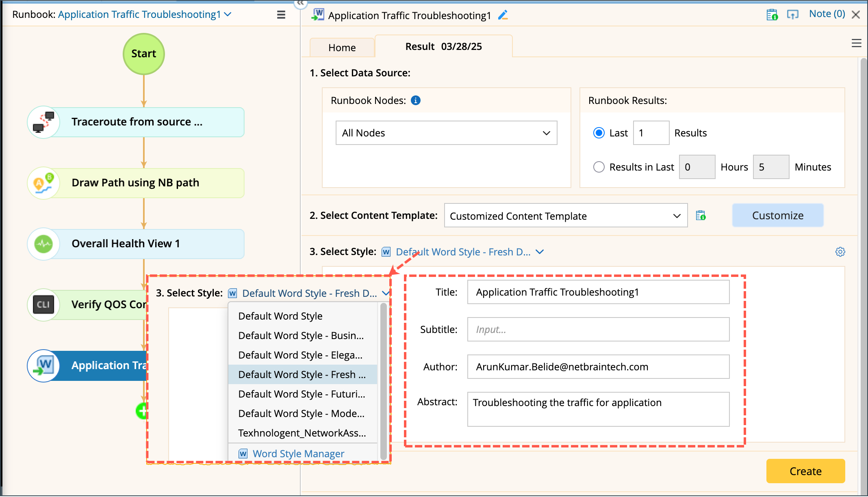Click the pencil edit icon beside title
This screenshot has height=497, width=868.
click(x=503, y=15)
